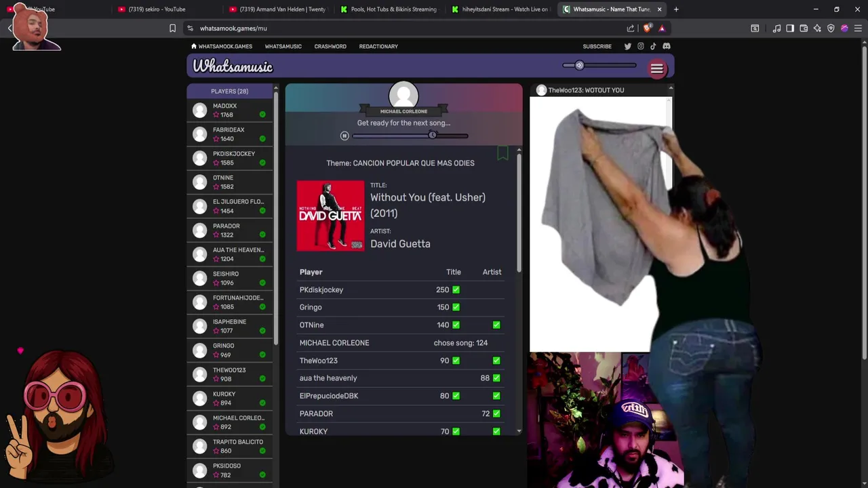
Task: Open the browser main menu
Action: [x=858, y=28]
